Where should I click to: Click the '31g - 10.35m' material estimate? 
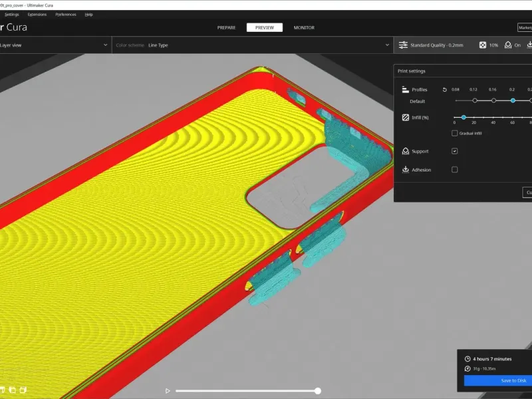pyautogui.click(x=484, y=368)
